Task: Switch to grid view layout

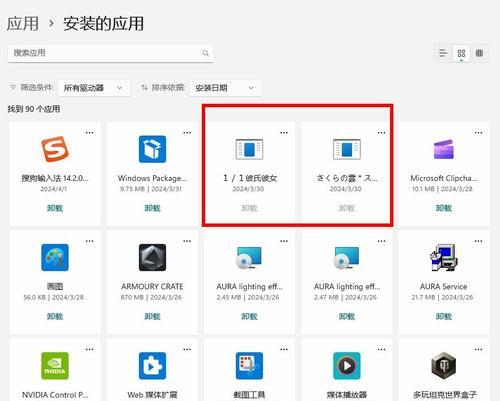Action: [x=461, y=53]
